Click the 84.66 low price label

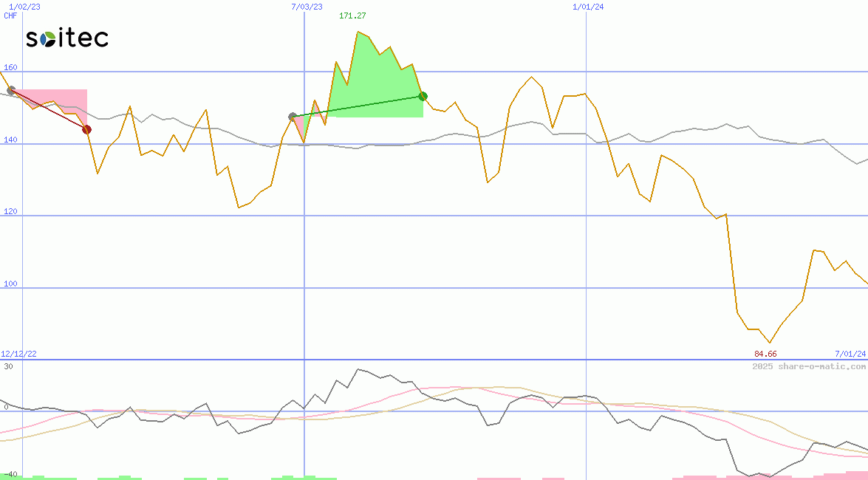765,354
